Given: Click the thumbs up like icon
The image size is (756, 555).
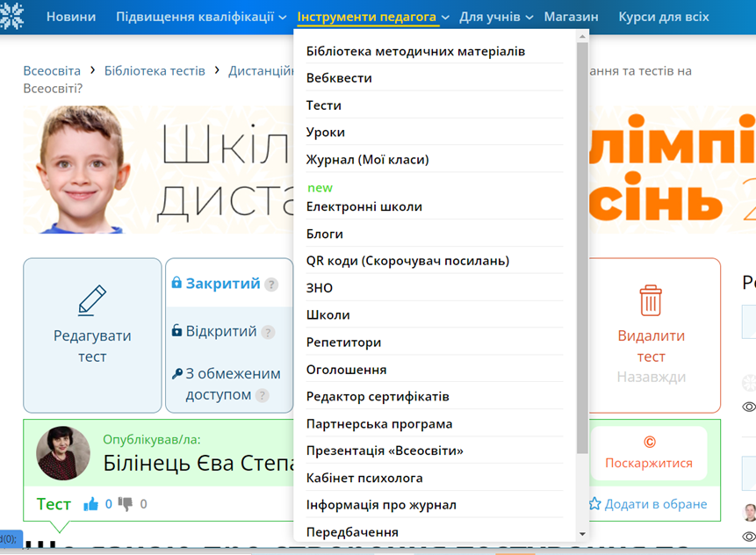Looking at the screenshot, I should tap(90, 504).
